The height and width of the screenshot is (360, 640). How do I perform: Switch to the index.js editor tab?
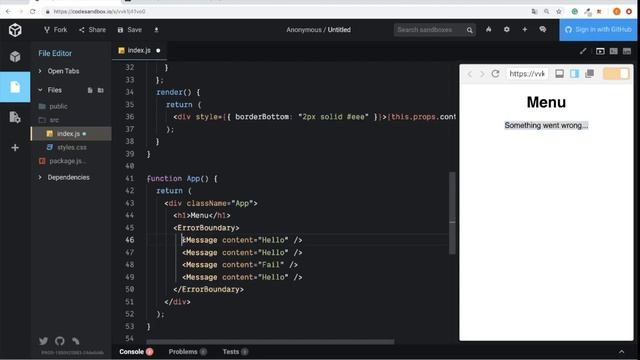[139, 51]
